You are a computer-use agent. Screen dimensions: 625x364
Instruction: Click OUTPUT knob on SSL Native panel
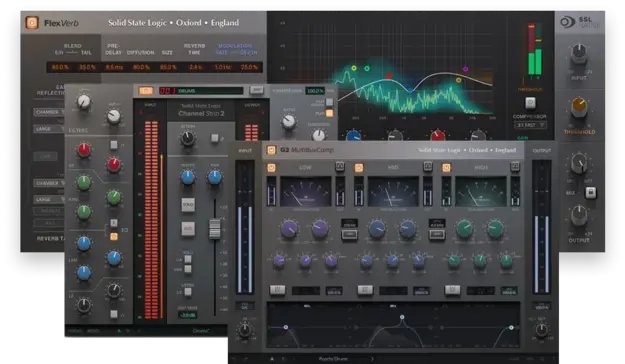coord(579,215)
